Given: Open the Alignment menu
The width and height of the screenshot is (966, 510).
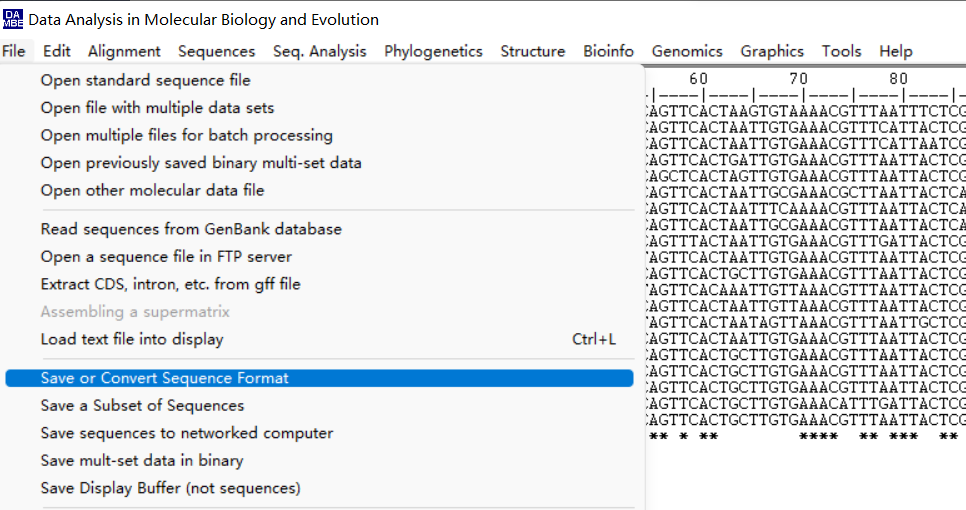Looking at the screenshot, I should tap(124, 51).
